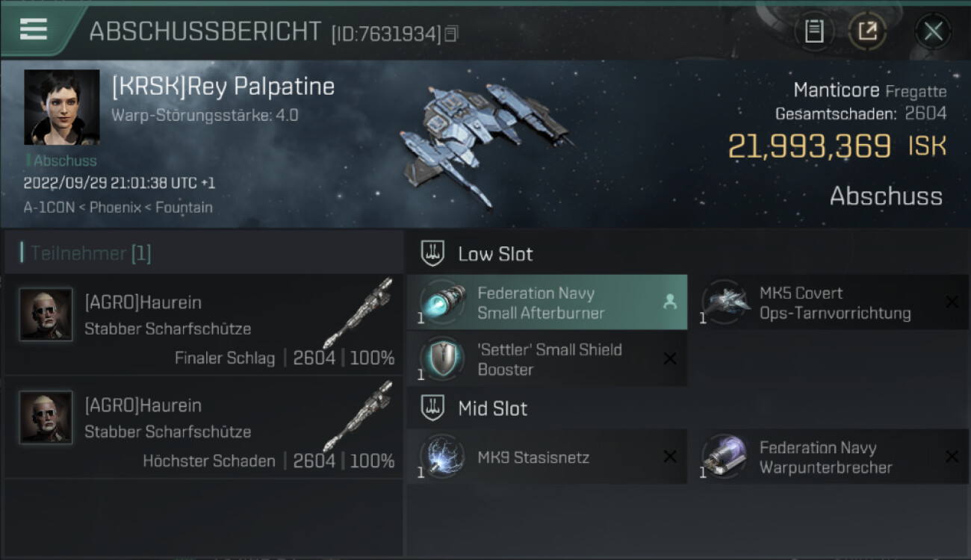The height and width of the screenshot is (560, 971).
Task: Open the 'Settler' Small Shield Booster item
Action: 547,359
